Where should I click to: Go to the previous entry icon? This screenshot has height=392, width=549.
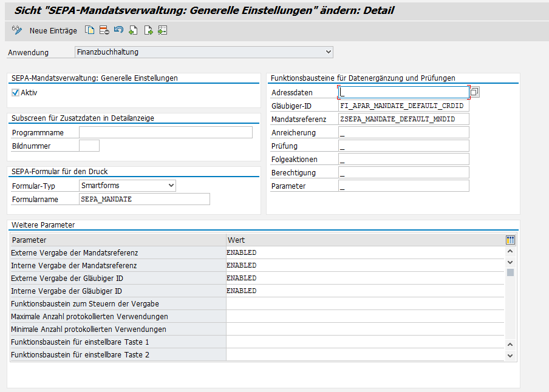(133, 30)
